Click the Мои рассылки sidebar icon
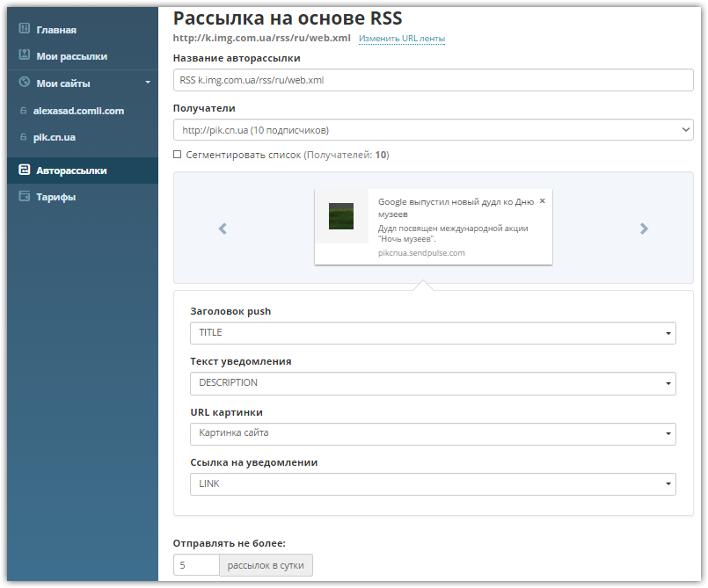This screenshot has width=708, height=588. coord(25,54)
